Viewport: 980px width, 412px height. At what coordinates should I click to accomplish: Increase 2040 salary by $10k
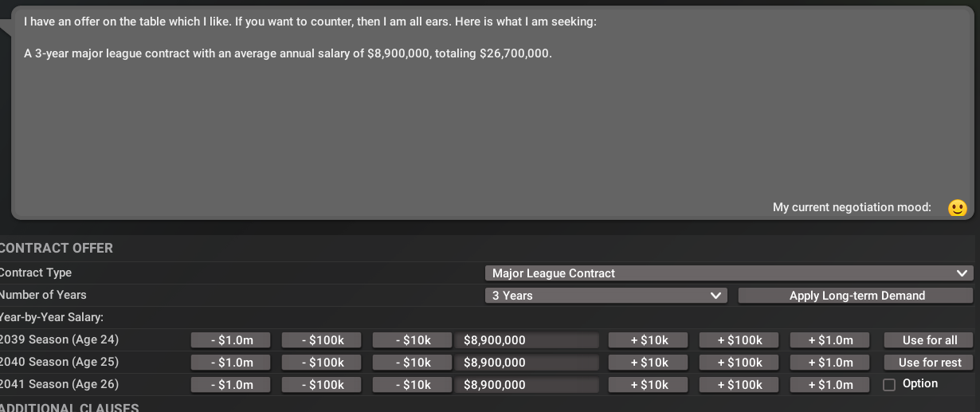(x=649, y=363)
